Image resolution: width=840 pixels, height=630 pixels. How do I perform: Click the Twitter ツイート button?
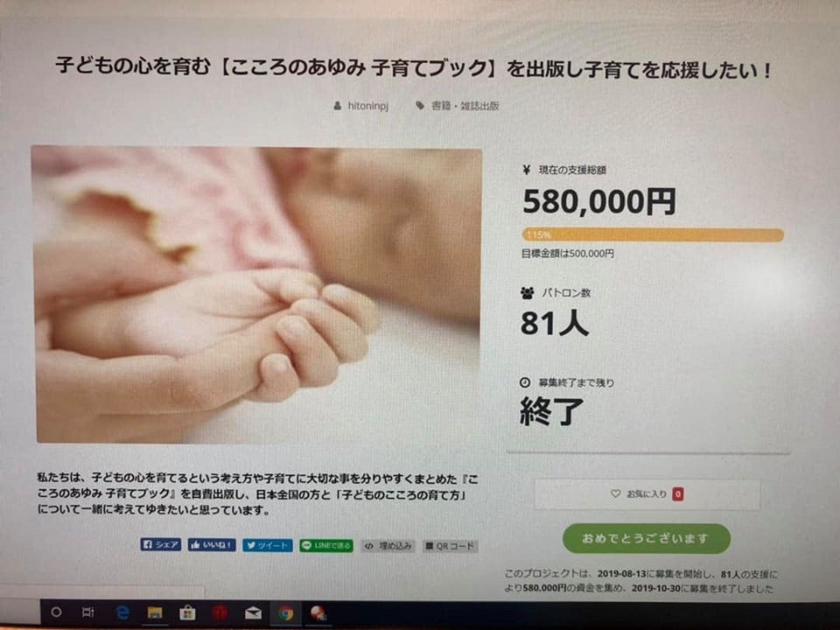[x=268, y=545]
